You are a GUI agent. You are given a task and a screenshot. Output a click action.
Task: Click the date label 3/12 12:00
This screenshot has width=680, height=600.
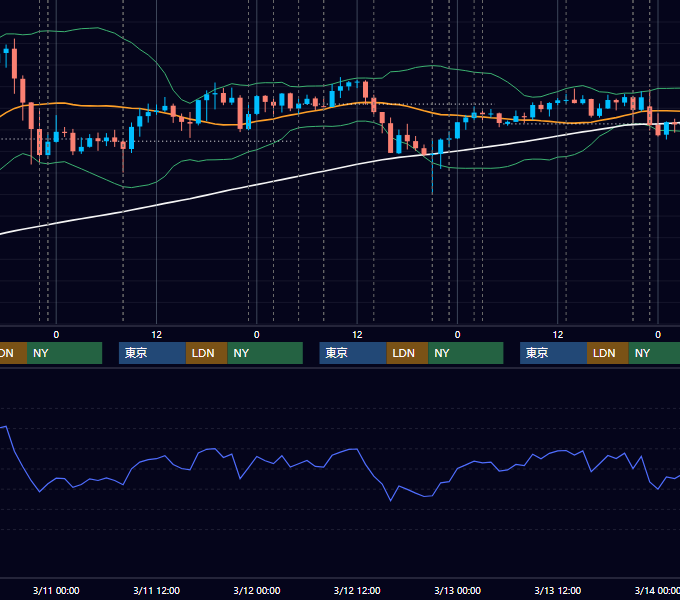coord(357,590)
